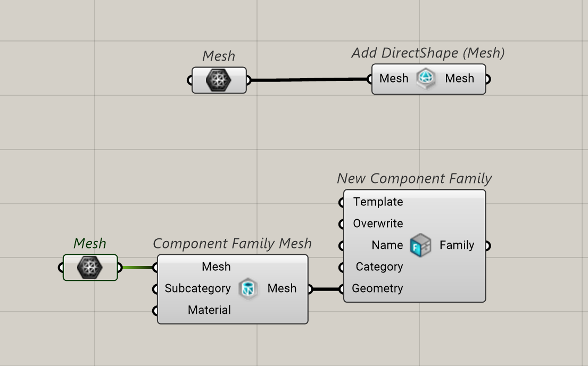Click the Component Family Mesh title label
Image resolution: width=588 pixels, height=366 pixels.
coord(232,244)
